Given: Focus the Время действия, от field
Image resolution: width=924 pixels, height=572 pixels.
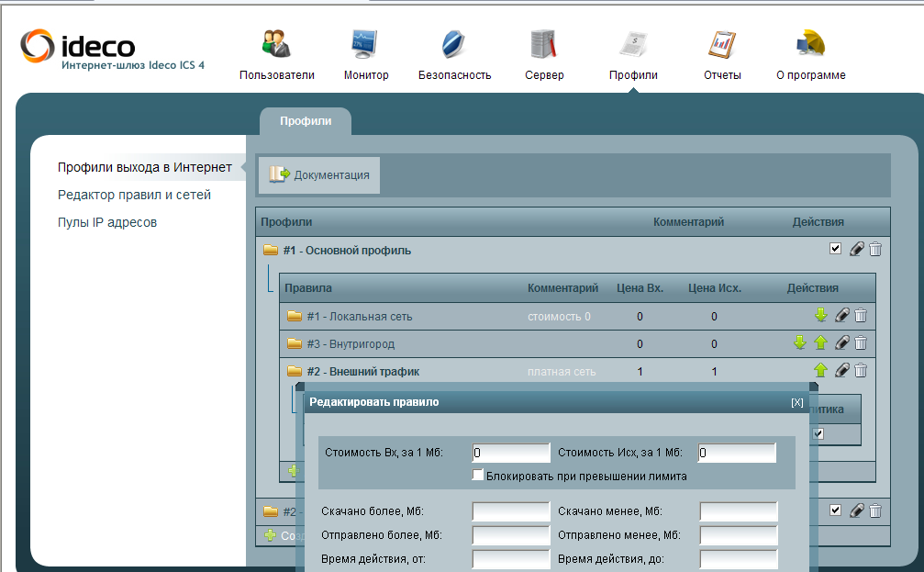Looking at the screenshot, I should pos(511,559).
